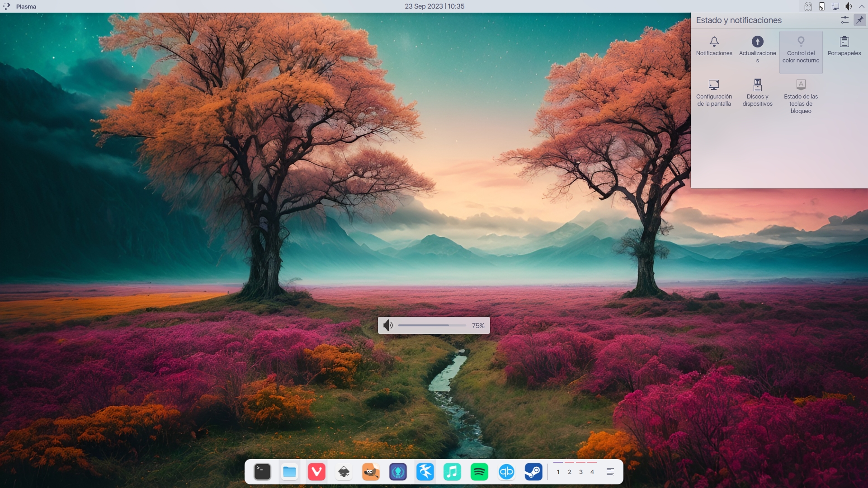Click the lines menu icon in dock

610,472
